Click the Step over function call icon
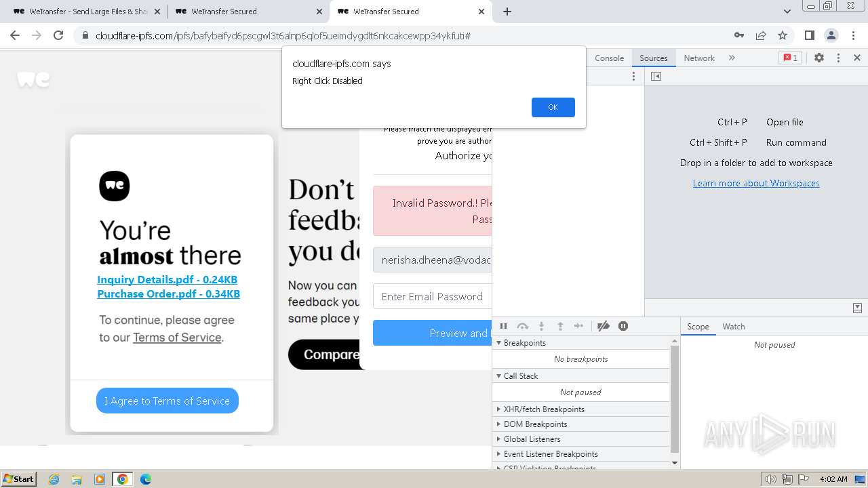Viewport: 868px width, 488px height. click(522, 326)
